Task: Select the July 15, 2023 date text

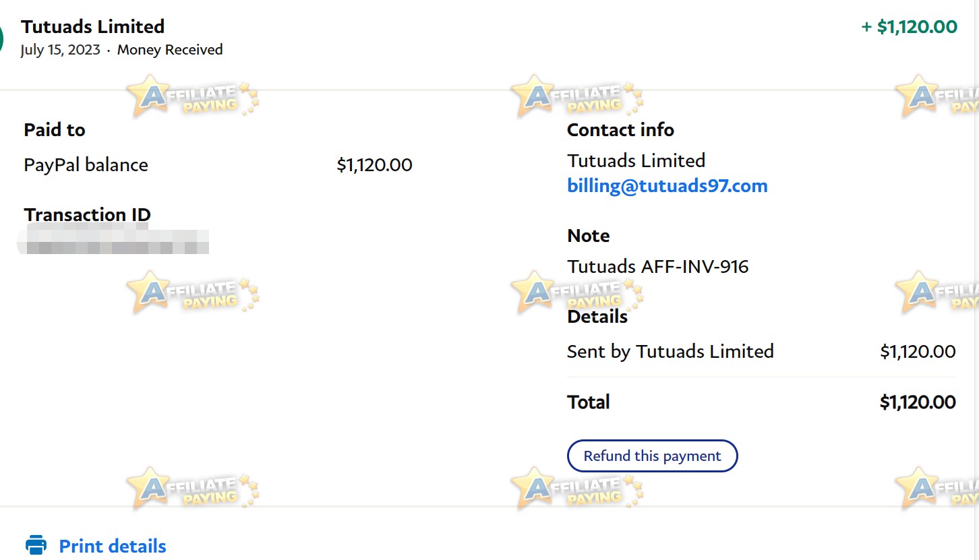Action: [60, 50]
